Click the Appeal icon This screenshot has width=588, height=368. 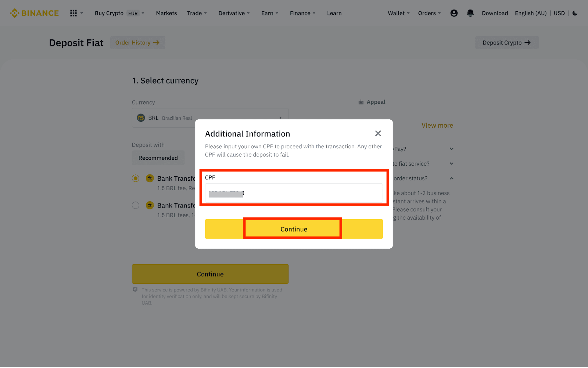click(x=361, y=102)
